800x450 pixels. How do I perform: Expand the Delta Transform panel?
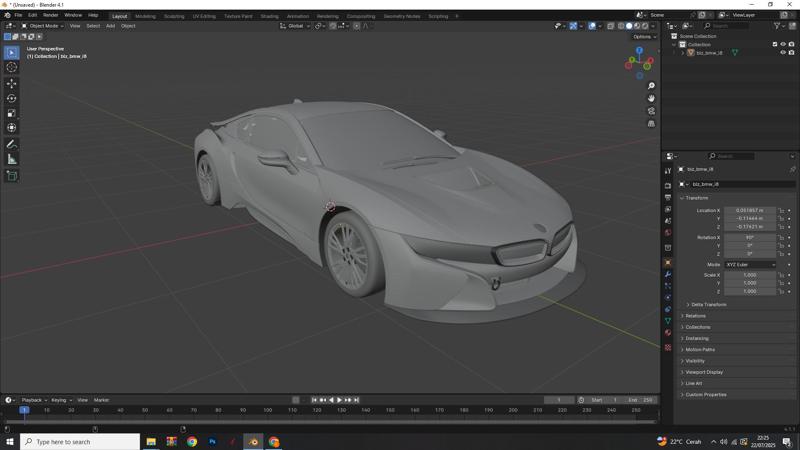[x=708, y=304]
